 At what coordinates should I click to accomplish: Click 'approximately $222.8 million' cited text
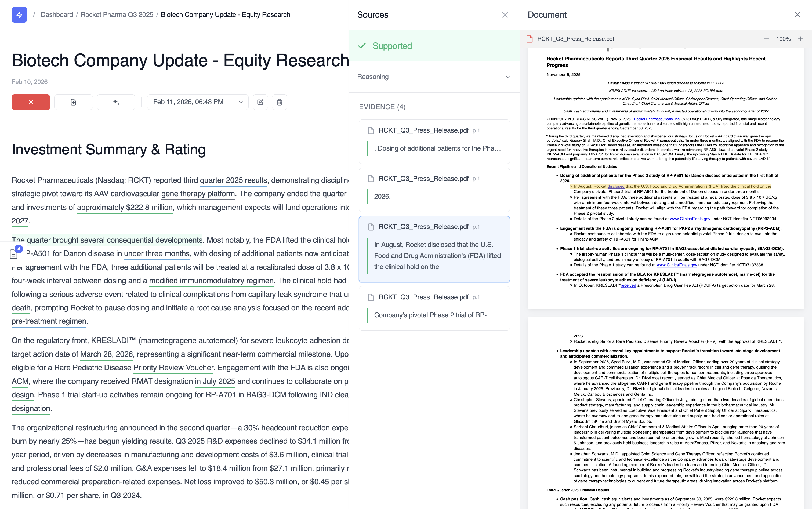point(125,208)
